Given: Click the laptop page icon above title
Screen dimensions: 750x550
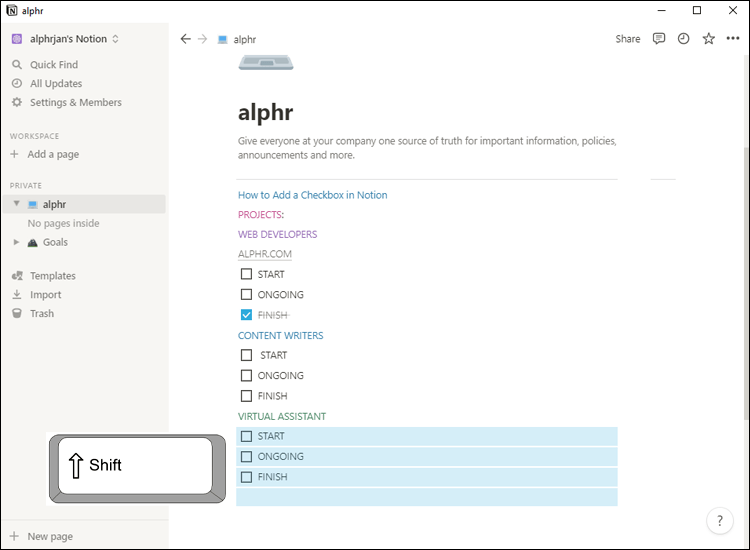Looking at the screenshot, I should pyautogui.click(x=266, y=63).
